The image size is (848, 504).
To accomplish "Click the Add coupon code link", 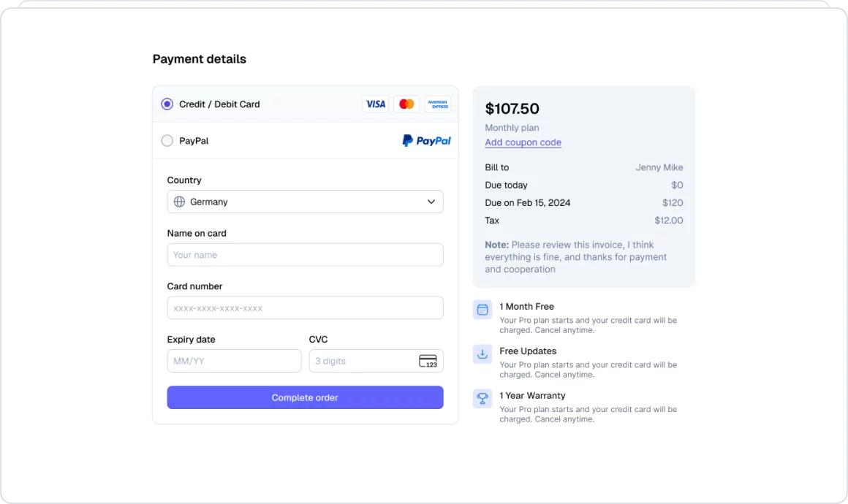I will 523,142.
